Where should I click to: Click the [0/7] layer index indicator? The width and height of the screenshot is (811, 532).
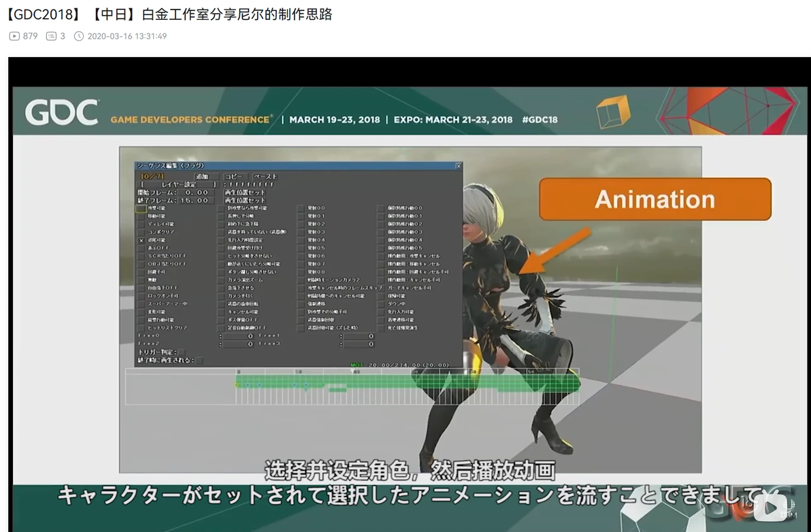[x=152, y=176]
